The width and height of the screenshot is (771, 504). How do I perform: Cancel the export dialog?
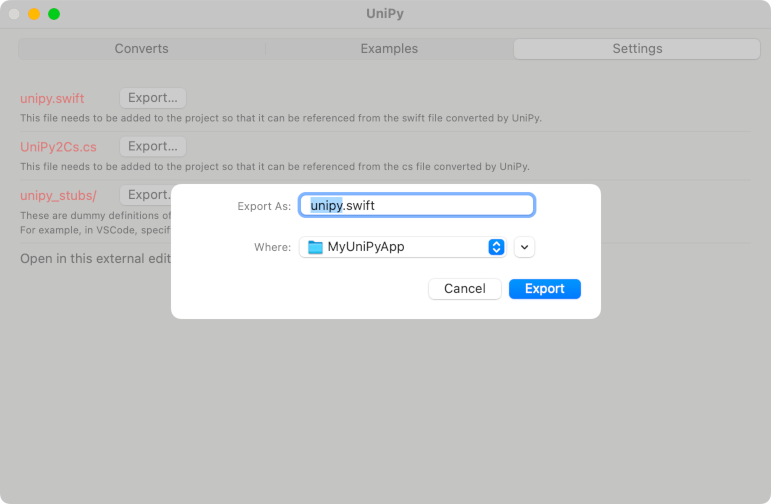(464, 289)
